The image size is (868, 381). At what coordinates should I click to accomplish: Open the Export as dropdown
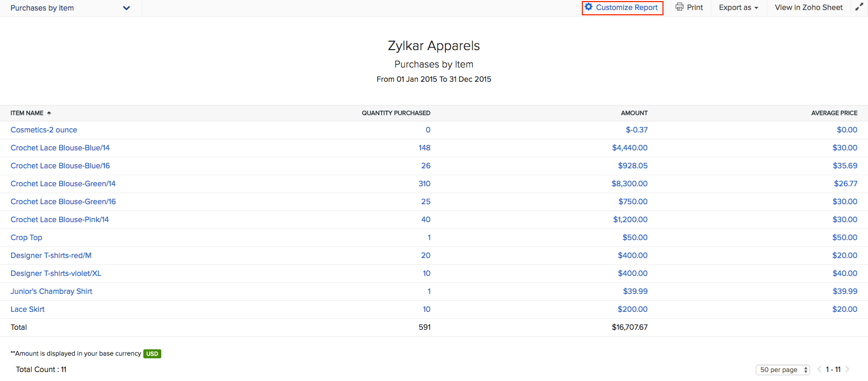(x=738, y=7)
